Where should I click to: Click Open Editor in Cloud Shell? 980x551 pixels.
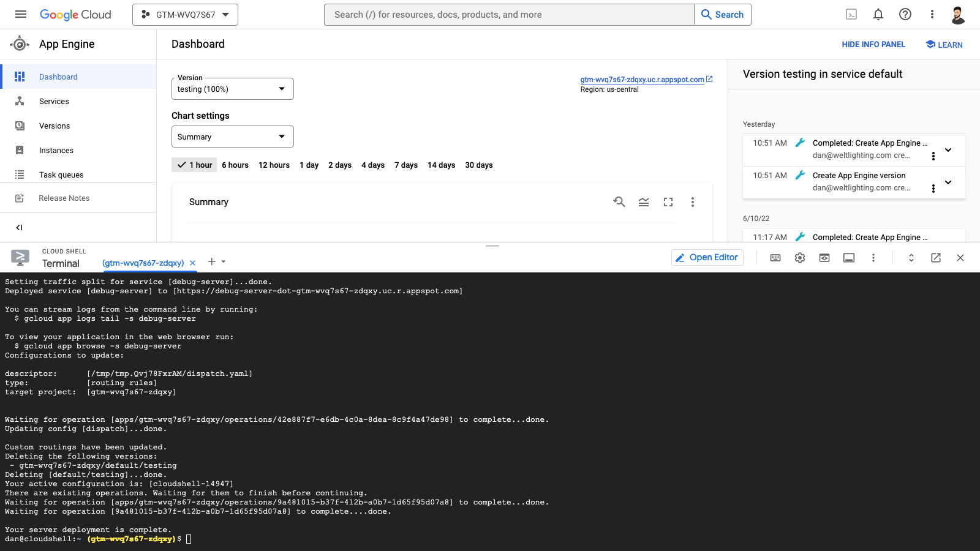(707, 258)
